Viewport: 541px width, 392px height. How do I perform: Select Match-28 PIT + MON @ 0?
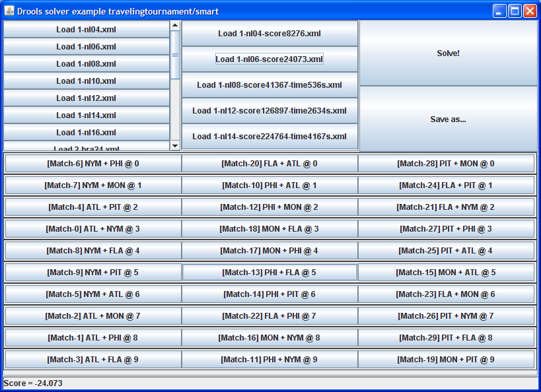pyautogui.click(x=446, y=164)
